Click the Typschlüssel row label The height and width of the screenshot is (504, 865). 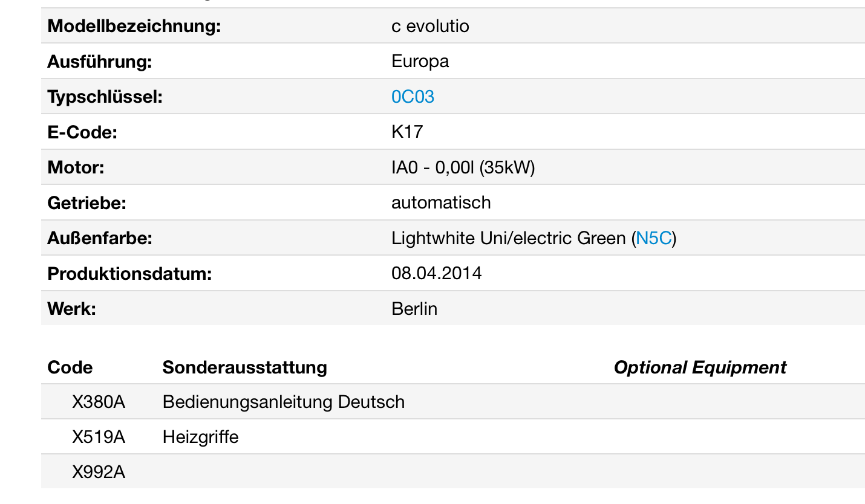105,97
